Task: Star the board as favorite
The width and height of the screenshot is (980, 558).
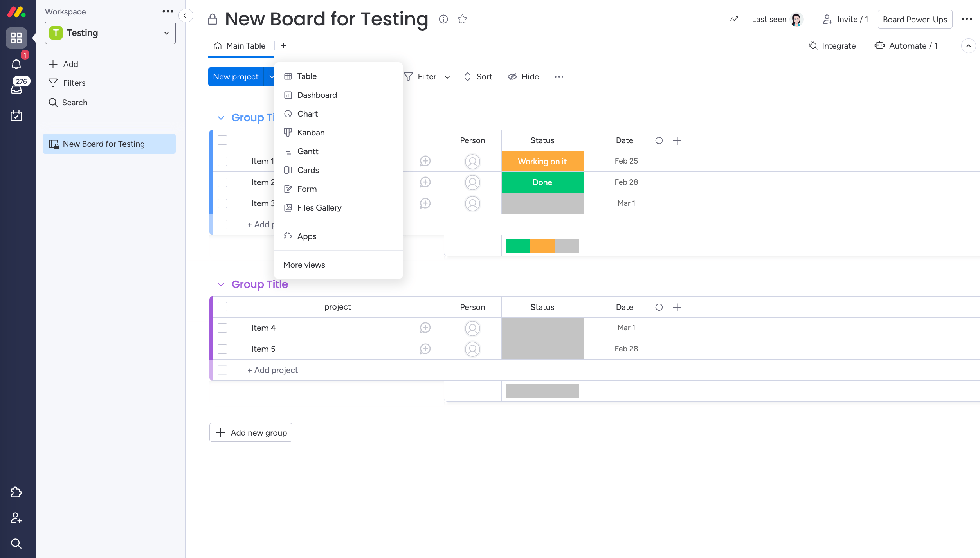Action: (462, 19)
